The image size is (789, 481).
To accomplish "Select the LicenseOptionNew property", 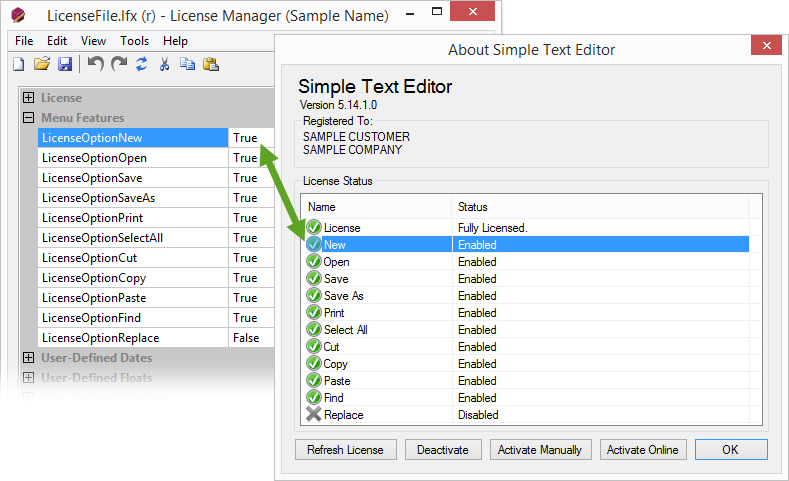I will click(x=133, y=138).
